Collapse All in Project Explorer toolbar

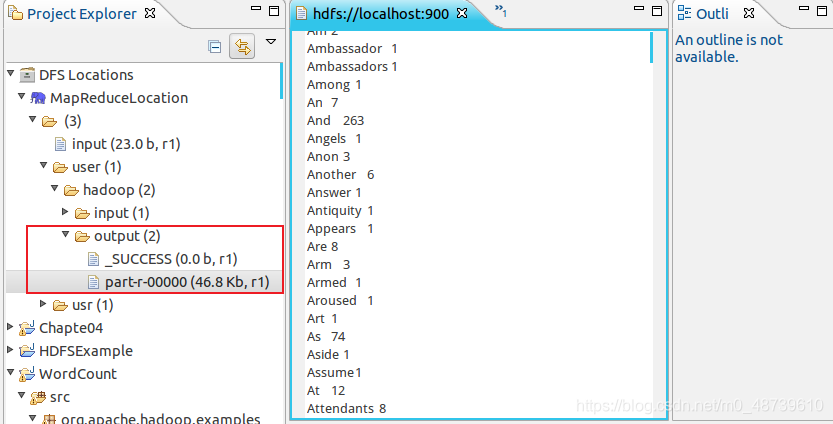pos(214,47)
